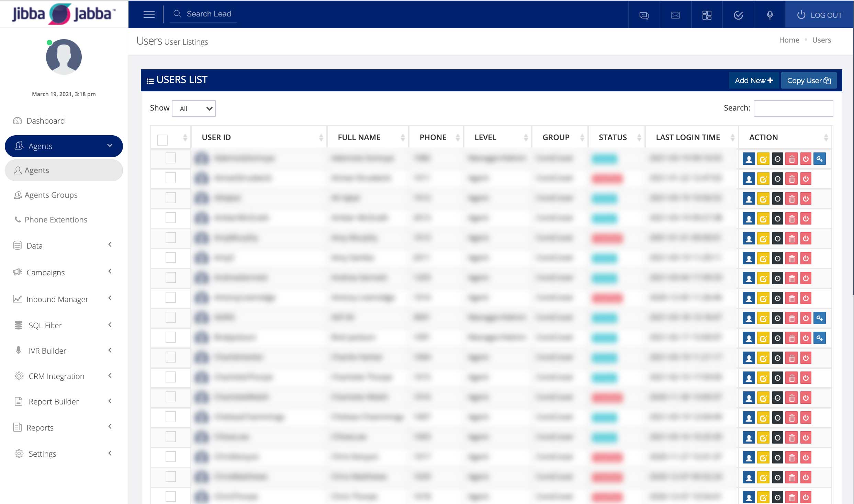Screen dimensions: 854x504
Task: Click the users list Search input field
Action: (793, 108)
